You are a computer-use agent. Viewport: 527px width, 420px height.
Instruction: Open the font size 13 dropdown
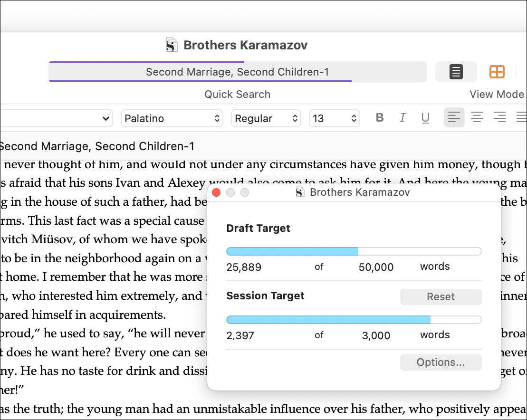coord(334,118)
